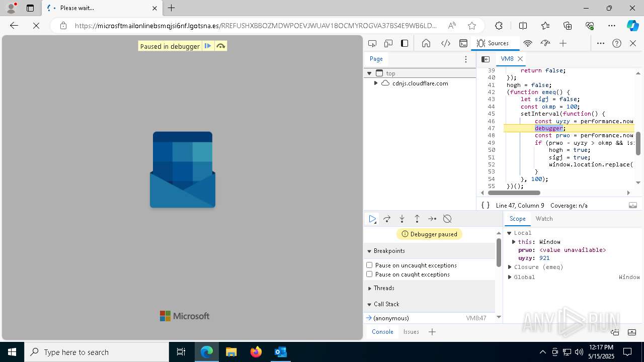Expand the Global scope
The image size is (644, 362).
click(510, 277)
